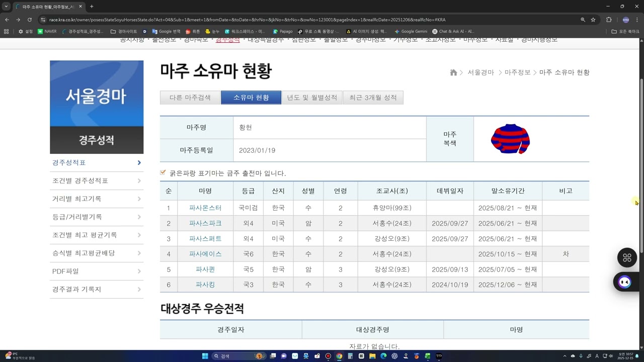Open horse link 파사에이스
The width and height of the screenshot is (644, 362).
coord(205,254)
